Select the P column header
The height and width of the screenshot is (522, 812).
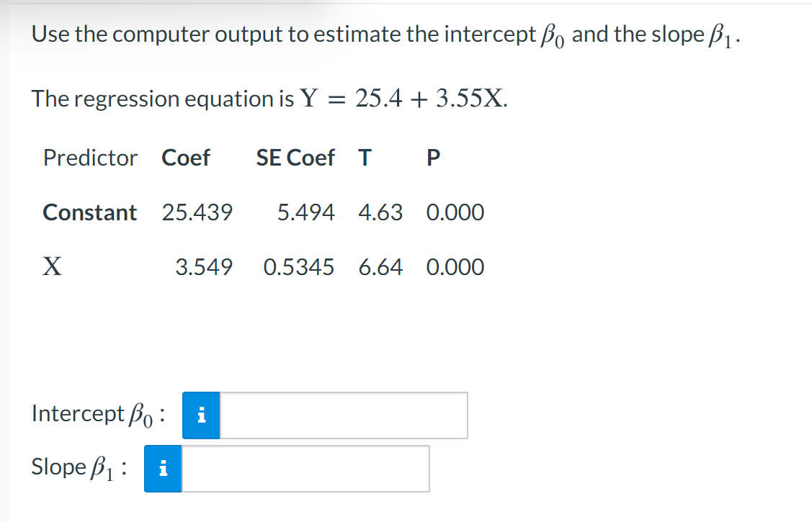[x=432, y=158]
